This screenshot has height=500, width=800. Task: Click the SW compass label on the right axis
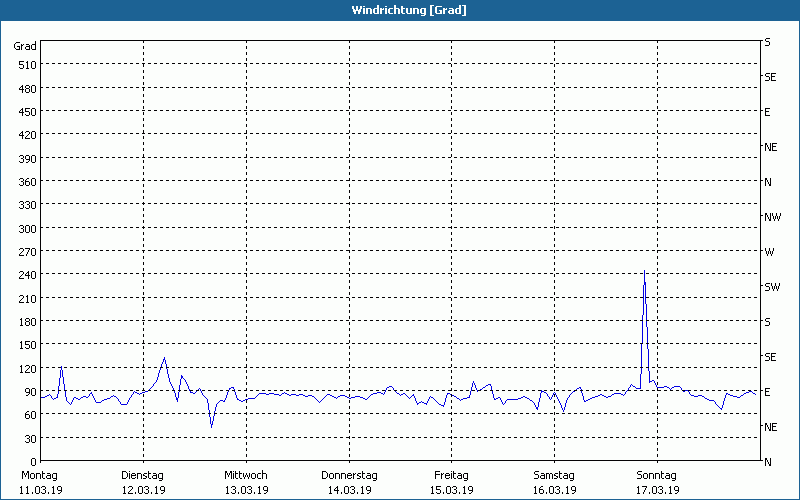771,287
